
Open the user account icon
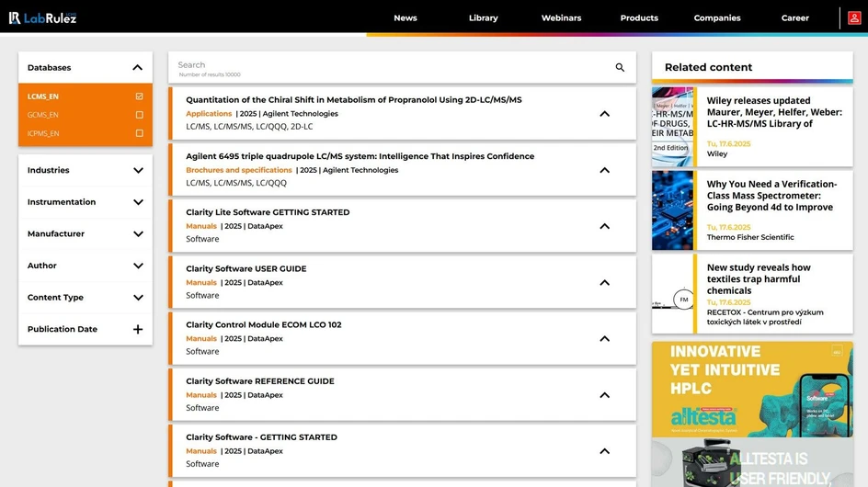[854, 17]
